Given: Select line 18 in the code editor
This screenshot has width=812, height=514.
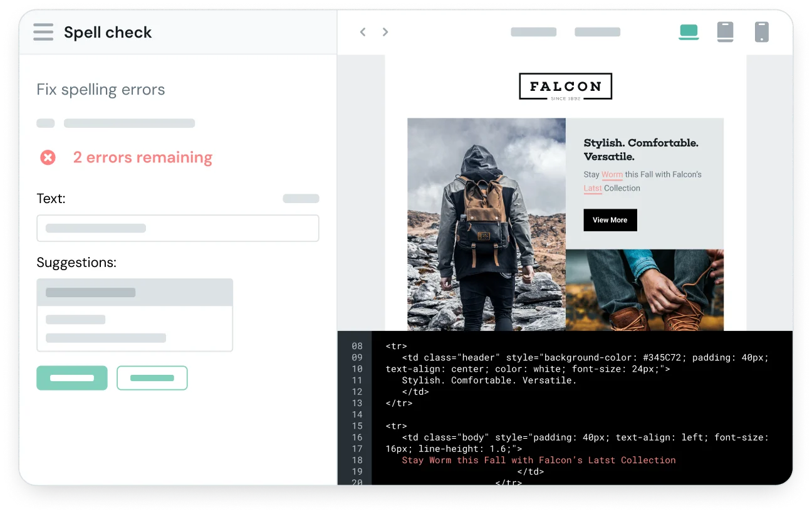Looking at the screenshot, I should pos(357,459).
